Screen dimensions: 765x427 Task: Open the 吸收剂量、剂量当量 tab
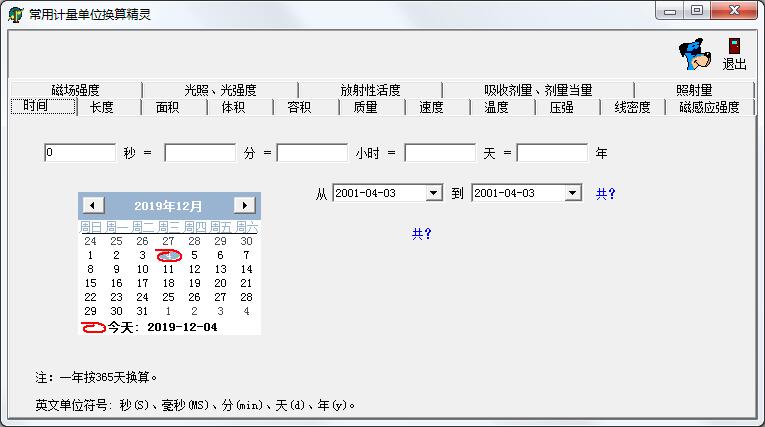point(538,90)
